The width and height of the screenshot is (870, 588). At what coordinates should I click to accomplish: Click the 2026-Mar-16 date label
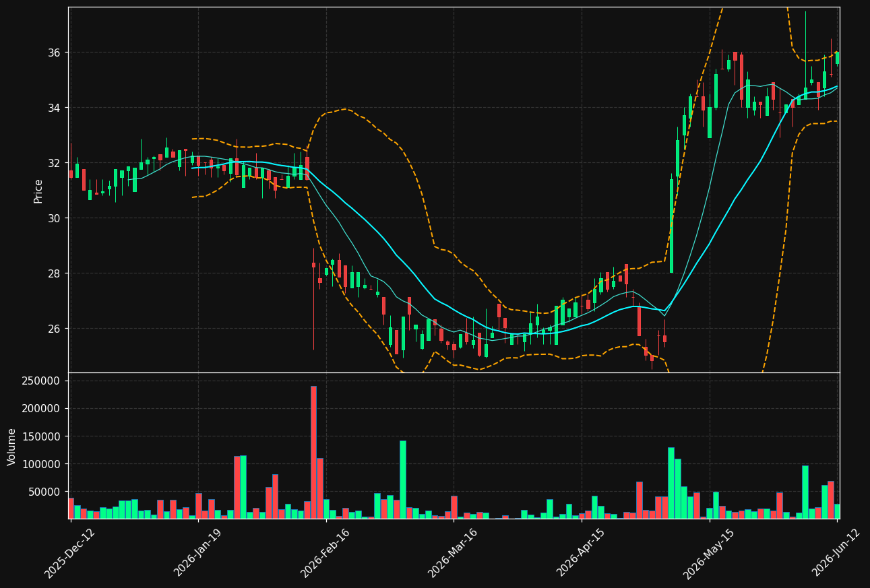[453, 553]
